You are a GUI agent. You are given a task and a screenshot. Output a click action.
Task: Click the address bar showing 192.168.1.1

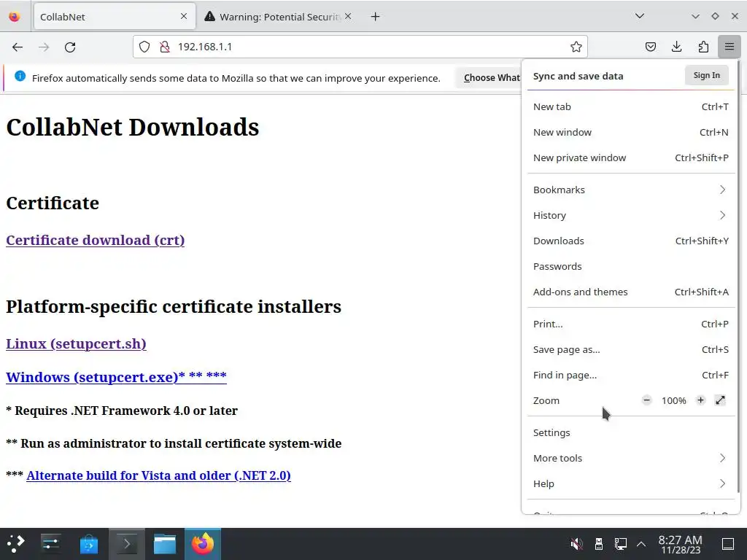(360, 47)
